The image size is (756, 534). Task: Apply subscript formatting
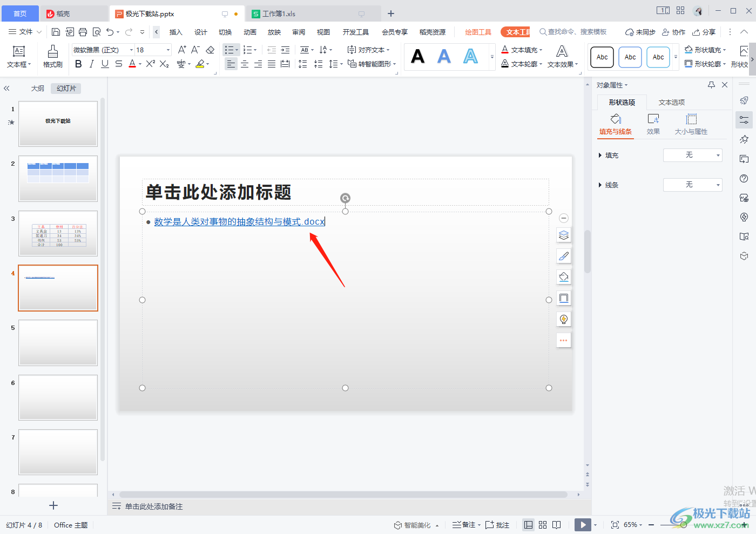(x=165, y=64)
